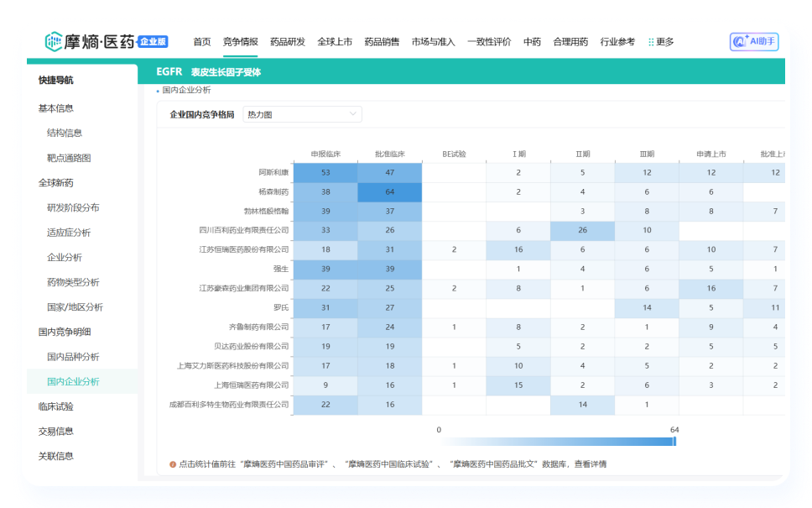Click 罗氏 III期 value 14
The image size is (812, 508).
point(647,308)
